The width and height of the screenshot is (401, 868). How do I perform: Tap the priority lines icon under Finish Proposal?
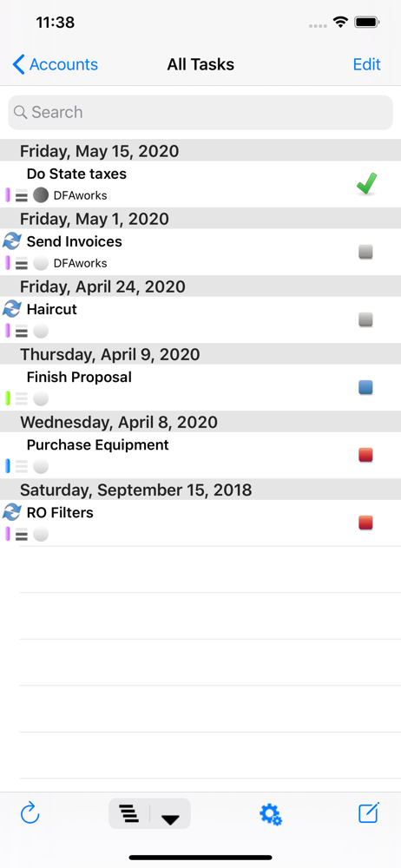(x=22, y=398)
